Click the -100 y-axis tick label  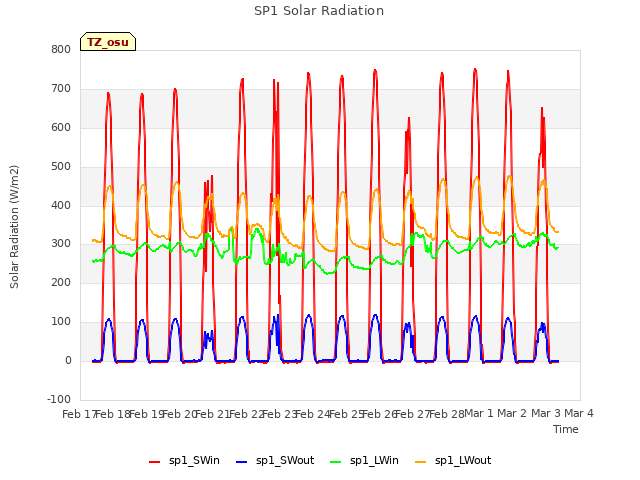(59, 399)
